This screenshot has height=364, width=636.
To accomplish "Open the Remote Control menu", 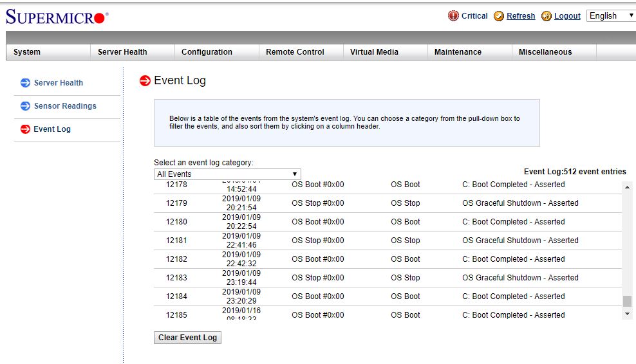I will [295, 52].
